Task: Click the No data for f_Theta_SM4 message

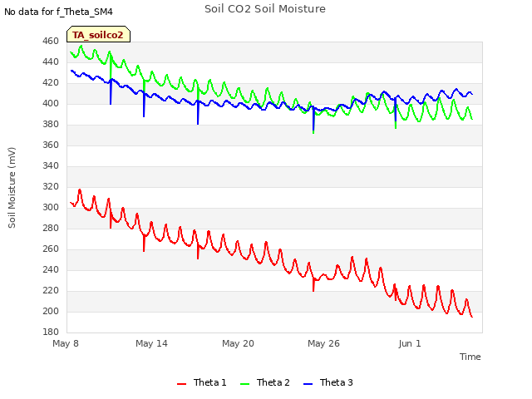Action: click(x=58, y=12)
